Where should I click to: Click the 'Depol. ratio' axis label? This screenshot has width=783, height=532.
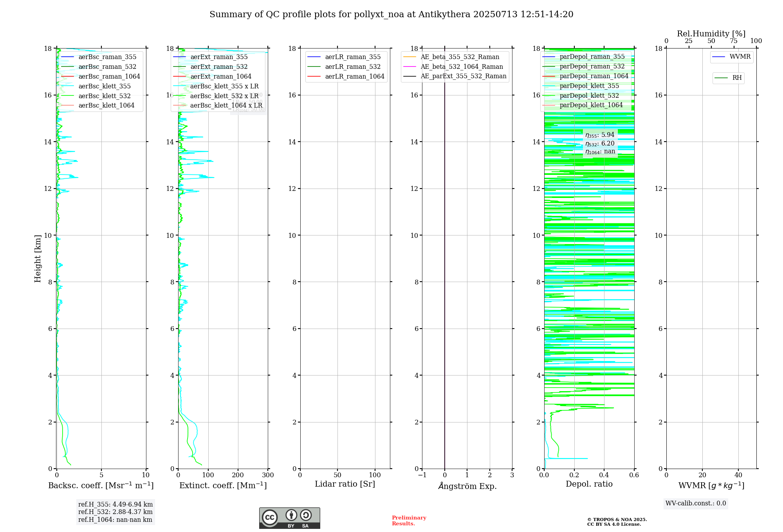click(x=589, y=484)
